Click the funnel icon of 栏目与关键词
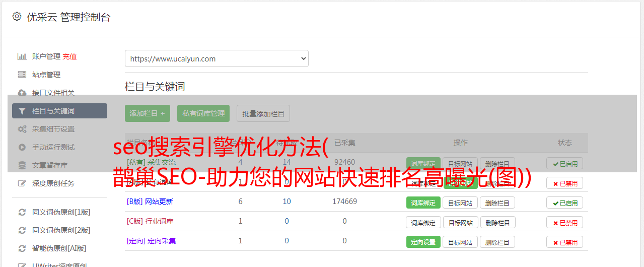This screenshot has width=644, height=267. click(x=22, y=111)
